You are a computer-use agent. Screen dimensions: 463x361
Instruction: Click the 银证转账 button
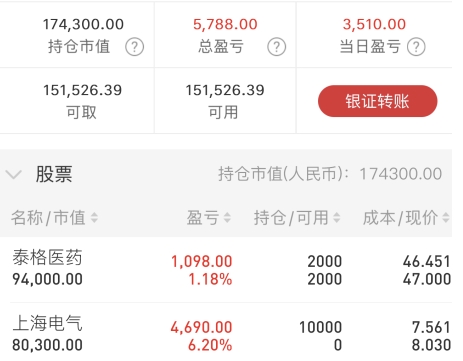click(x=378, y=101)
